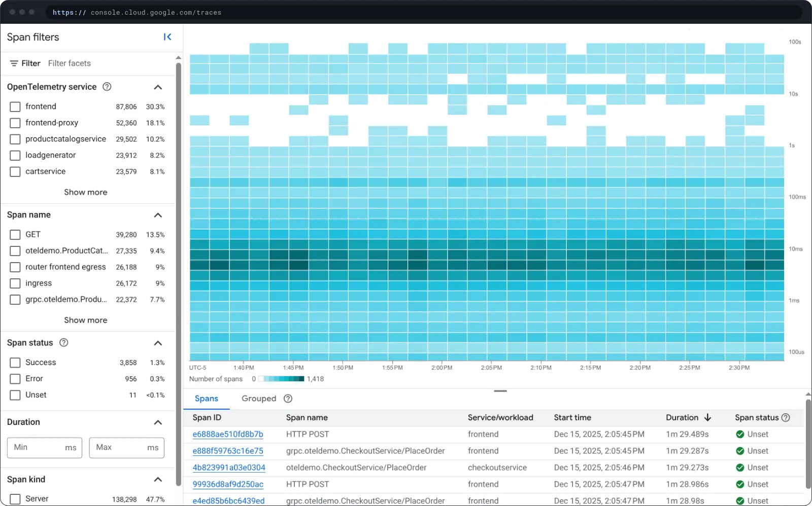The width and height of the screenshot is (812, 506).
Task: Click help icon in Span status column header
Action: click(786, 418)
